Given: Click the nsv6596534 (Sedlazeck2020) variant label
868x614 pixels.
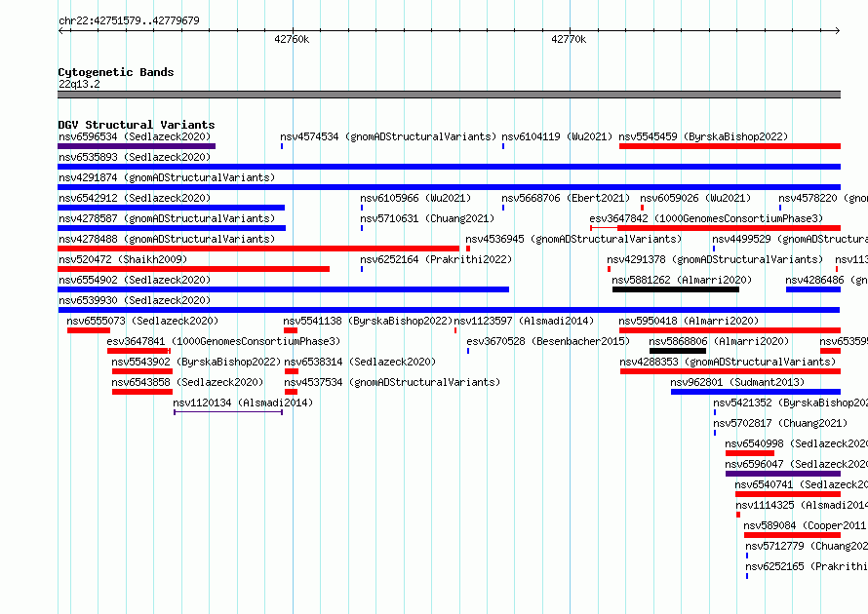Looking at the screenshot, I should [x=135, y=136].
